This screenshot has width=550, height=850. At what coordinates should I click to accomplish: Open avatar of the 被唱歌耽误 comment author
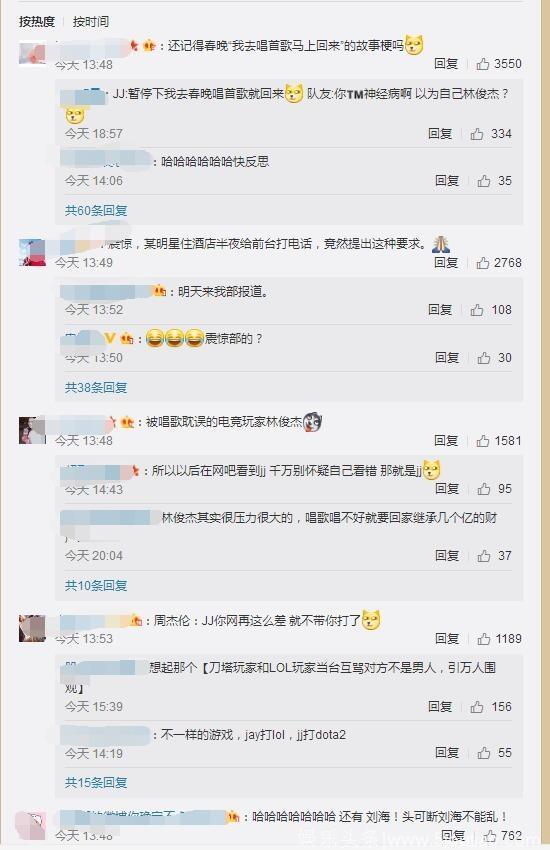tap(33, 430)
